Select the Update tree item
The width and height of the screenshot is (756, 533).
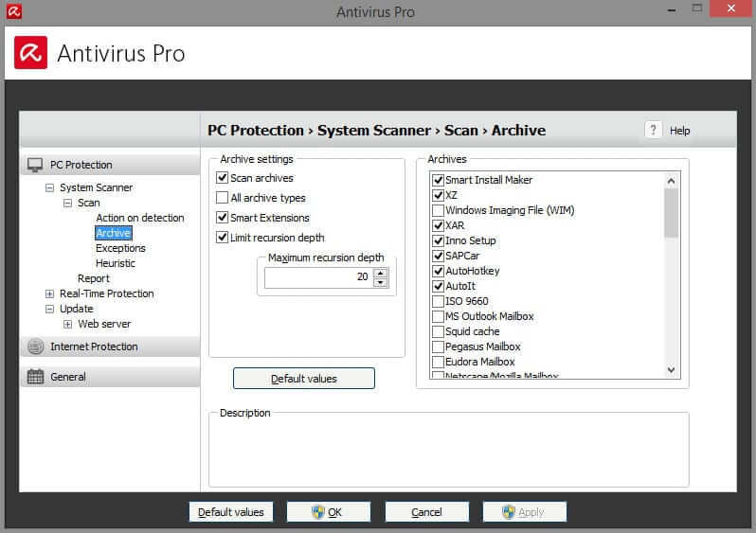(76, 309)
